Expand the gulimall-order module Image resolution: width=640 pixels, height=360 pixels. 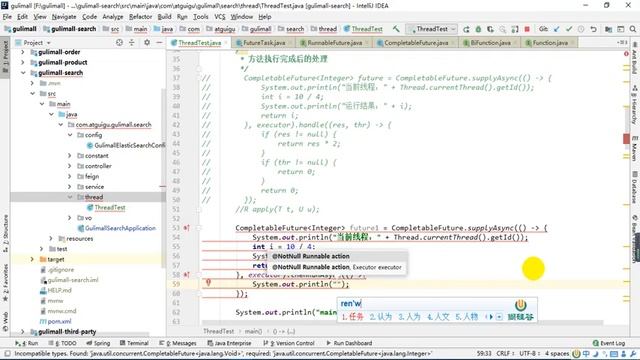tap(23, 52)
